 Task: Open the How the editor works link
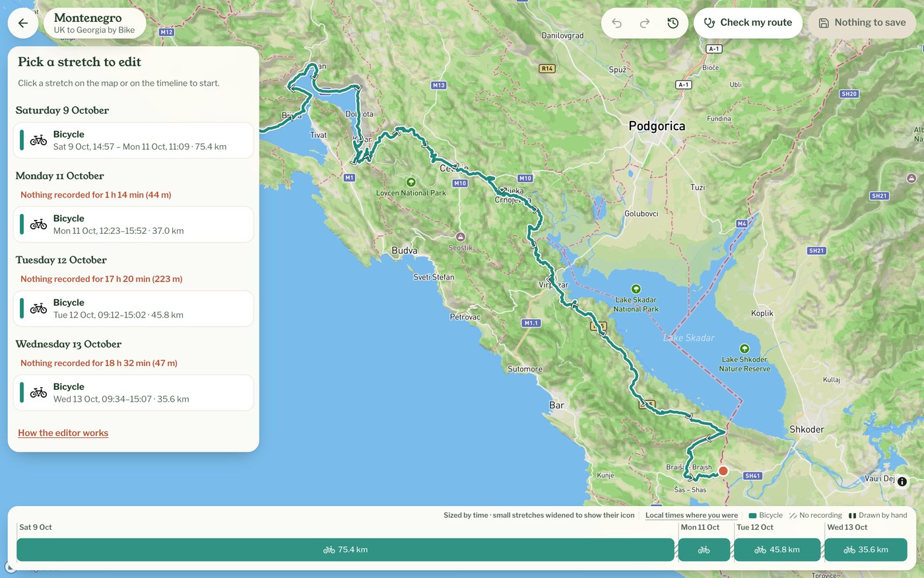coord(63,433)
